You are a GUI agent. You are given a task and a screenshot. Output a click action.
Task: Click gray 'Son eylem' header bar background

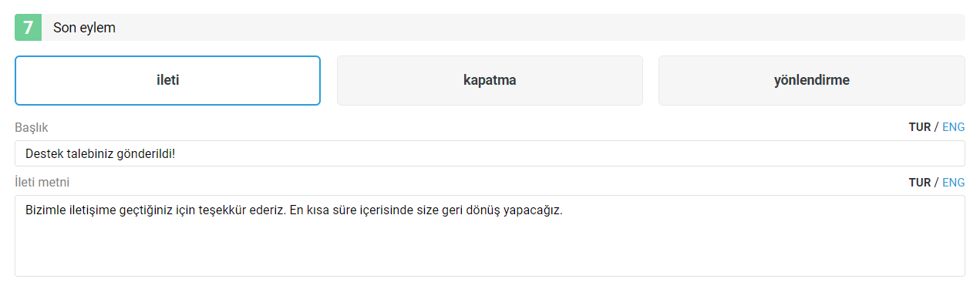540,28
